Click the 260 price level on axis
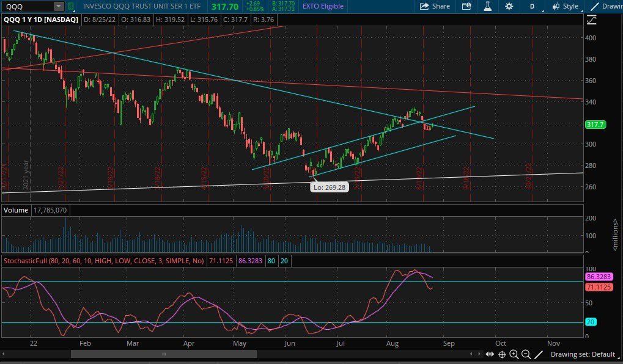Image resolution: width=623 pixels, height=364 pixels. (591, 187)
